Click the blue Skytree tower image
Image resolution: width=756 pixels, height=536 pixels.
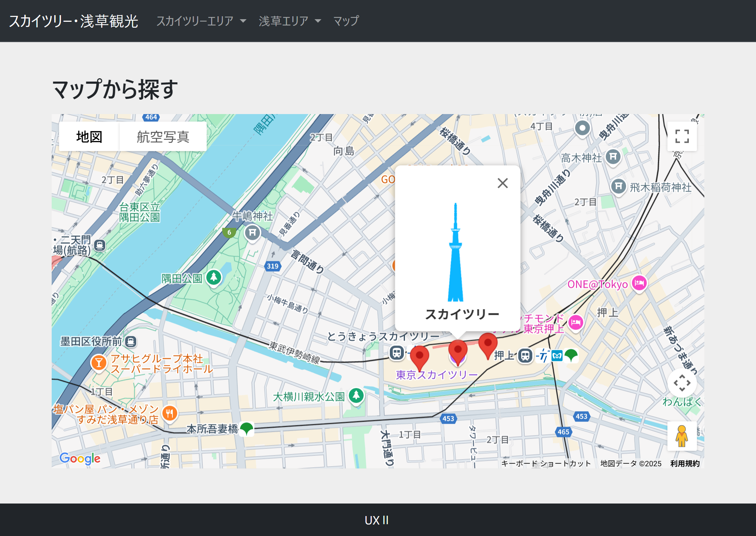(x=456, y=252)
